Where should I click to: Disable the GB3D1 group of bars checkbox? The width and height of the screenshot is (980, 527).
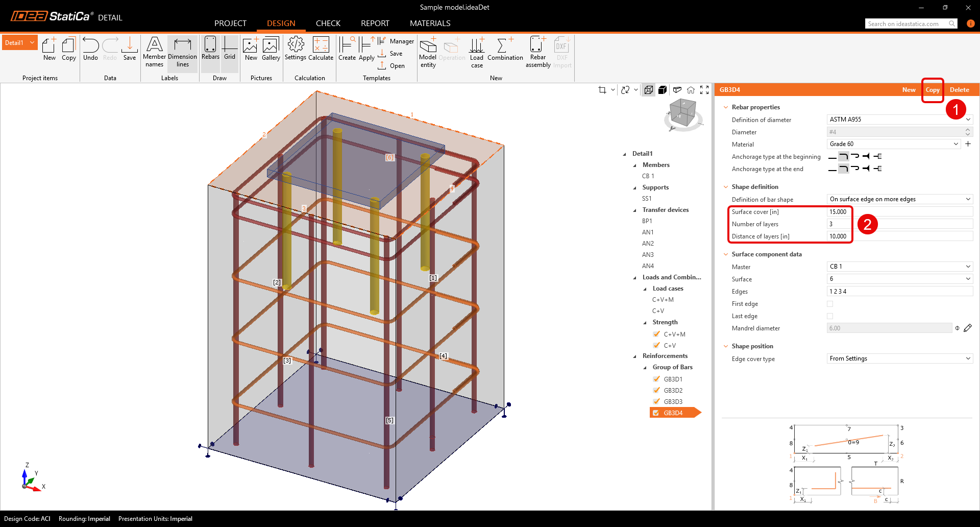click(656, 379)
